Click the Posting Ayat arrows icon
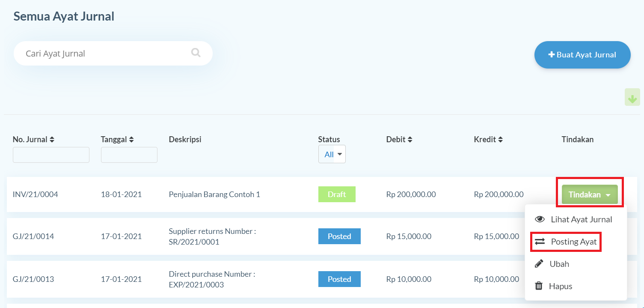The height and width of the screenshot is (308, 644). [540, 242]
